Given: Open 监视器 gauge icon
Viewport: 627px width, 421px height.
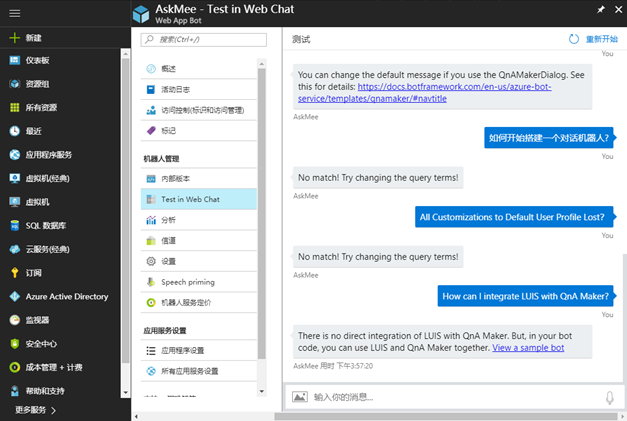Looking at the screenshot, I should pyautogui.click(x=14, y=320).
